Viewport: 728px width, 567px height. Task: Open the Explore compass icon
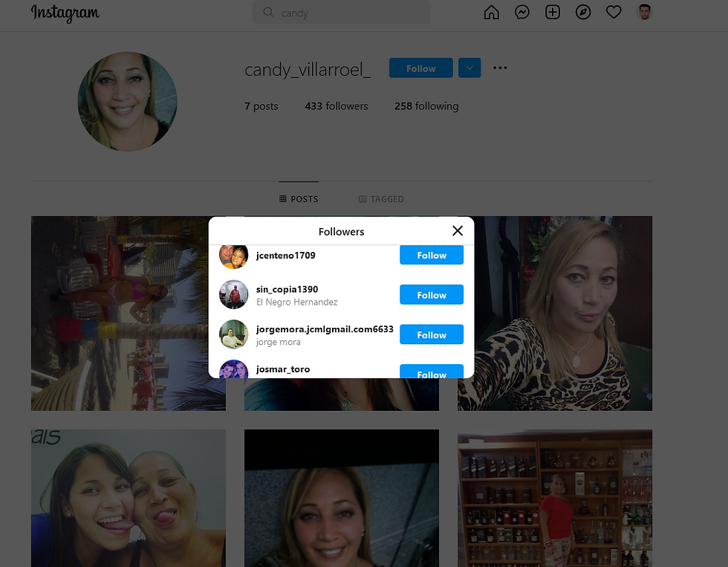(x=583, y=12)
